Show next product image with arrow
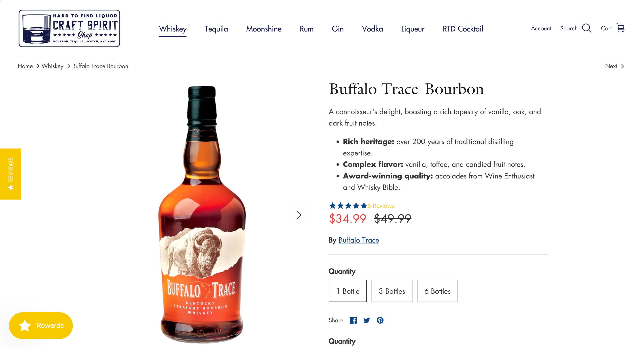 299,215
